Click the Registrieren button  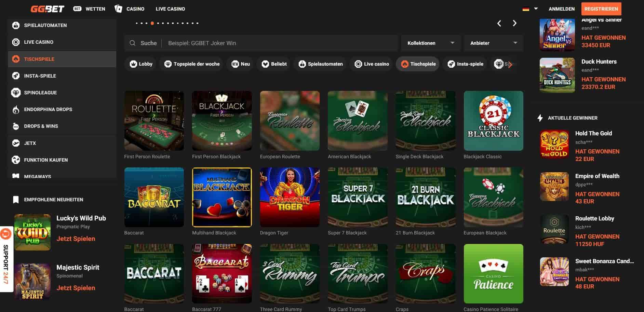[x=601, y=9]
